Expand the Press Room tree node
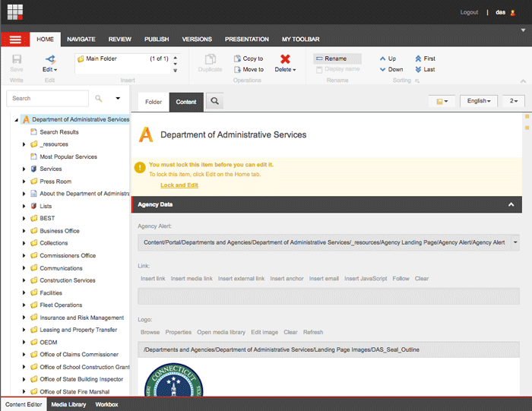The width and height of the screenshot is (532, 411). pos(24,182)
